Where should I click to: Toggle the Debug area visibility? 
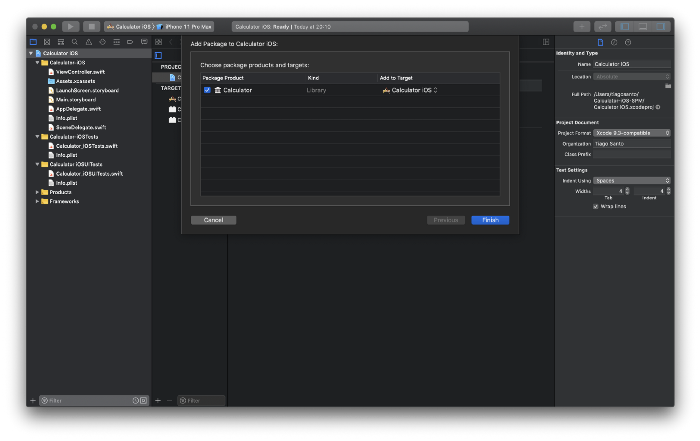click(643, 27)
